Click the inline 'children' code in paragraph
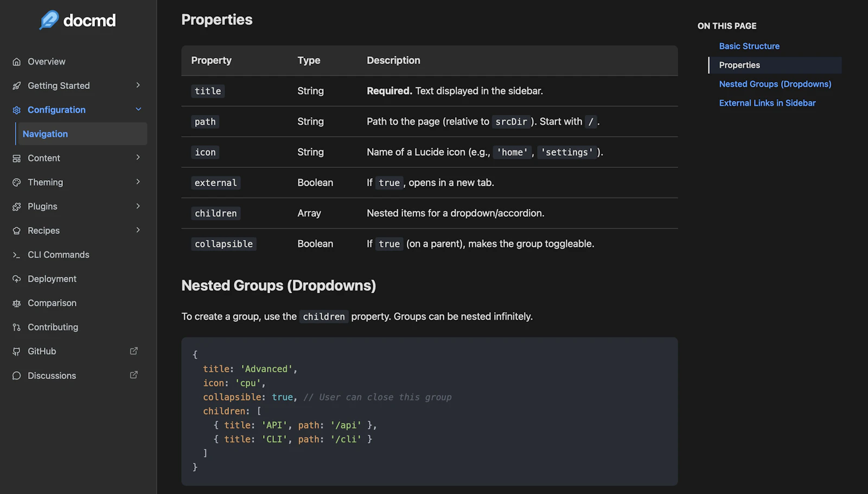This screenshot has width=868, height=494. [x=324, y=316]
